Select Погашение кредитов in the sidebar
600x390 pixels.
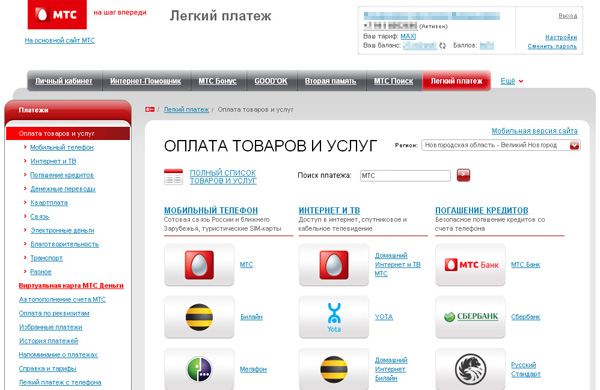(62, 175)
